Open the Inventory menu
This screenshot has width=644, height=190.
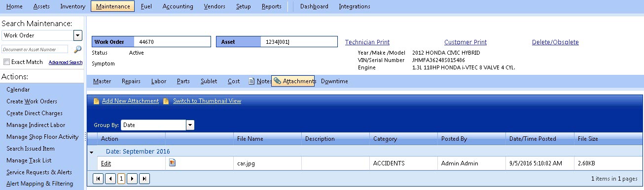click(x=72, y=6)
